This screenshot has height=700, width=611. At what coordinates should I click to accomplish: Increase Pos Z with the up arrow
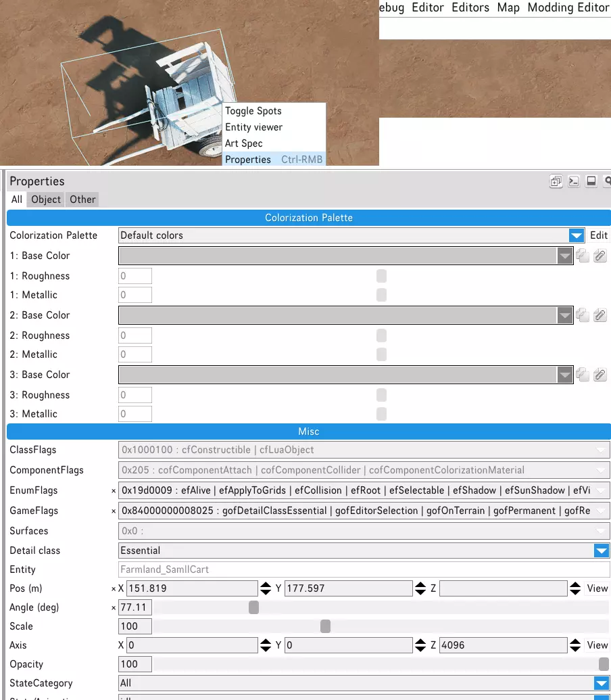[x=575, y=585]
